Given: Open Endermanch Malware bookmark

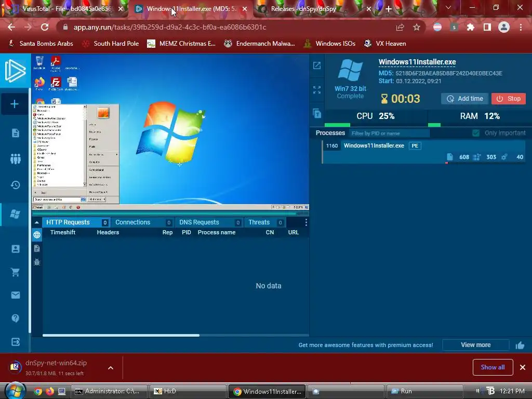Looking at the screenshot, I should tap(260, 44).
